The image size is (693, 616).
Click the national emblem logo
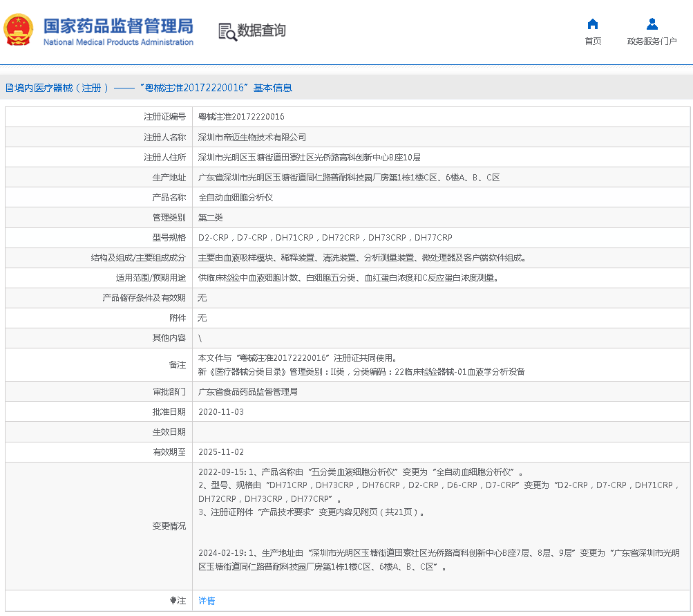(19, 30)
